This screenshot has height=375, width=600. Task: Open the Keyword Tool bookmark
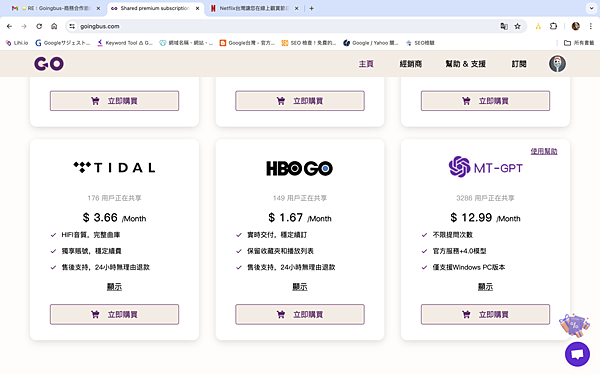pos(125,43)
